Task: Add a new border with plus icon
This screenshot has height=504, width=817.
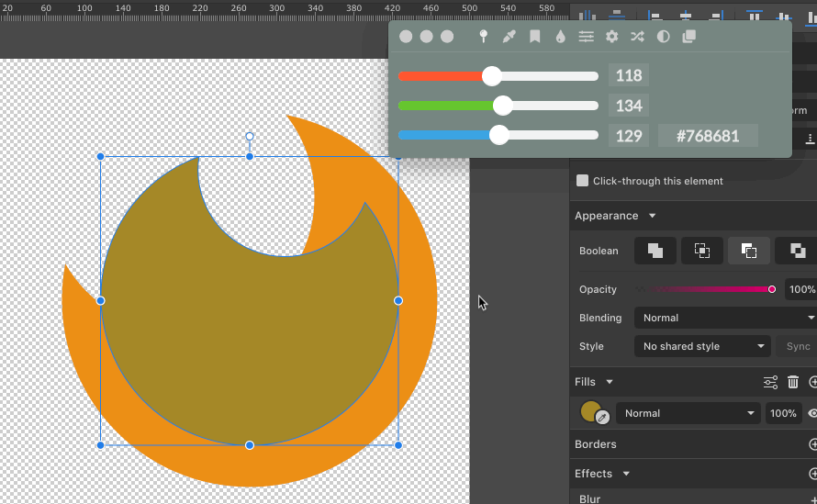Action: pos(812,444)
